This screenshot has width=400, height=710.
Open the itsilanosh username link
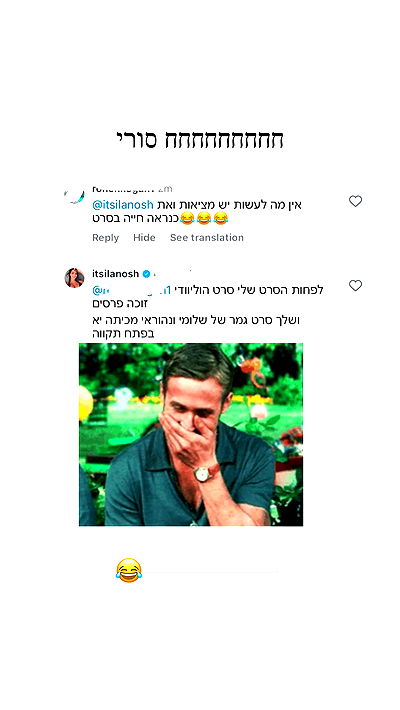point(116,274)
